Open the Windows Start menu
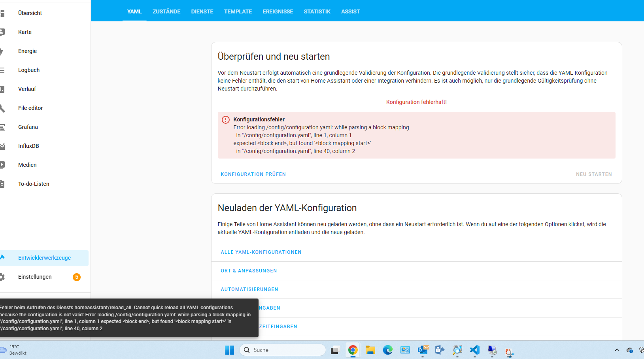Viewport: 644px width, 359px height. [x=229, y=350]
